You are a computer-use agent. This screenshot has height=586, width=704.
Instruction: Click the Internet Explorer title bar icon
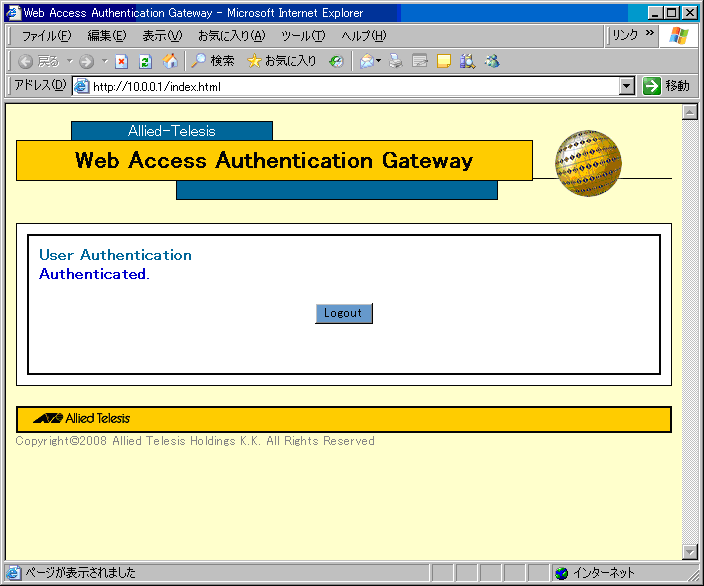(13, 13)
